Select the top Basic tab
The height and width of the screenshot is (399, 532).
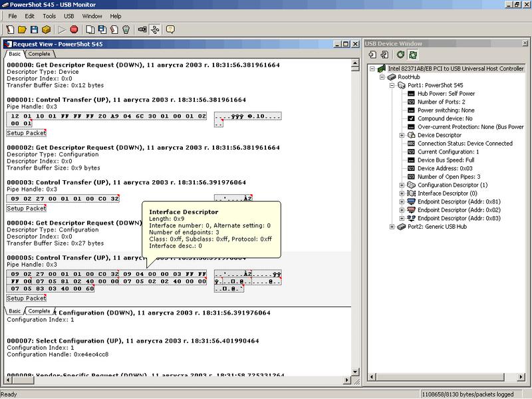[15, 54]
